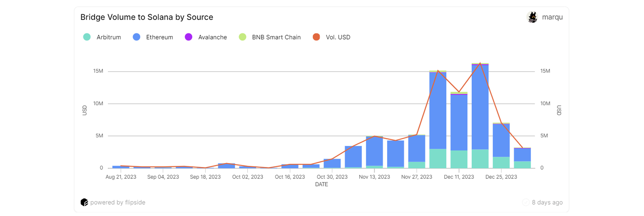Click the Bridge Volume to Solana title

[147, 17]
